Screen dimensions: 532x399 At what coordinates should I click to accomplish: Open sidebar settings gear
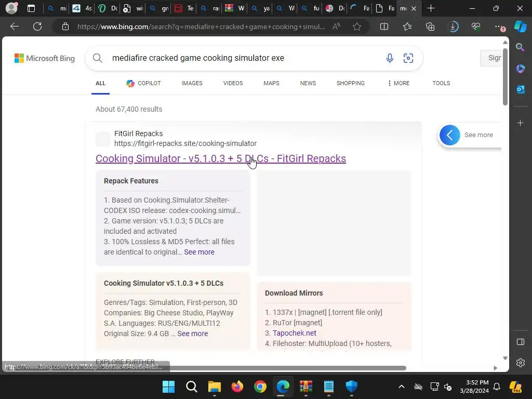(x=521, y=362)
